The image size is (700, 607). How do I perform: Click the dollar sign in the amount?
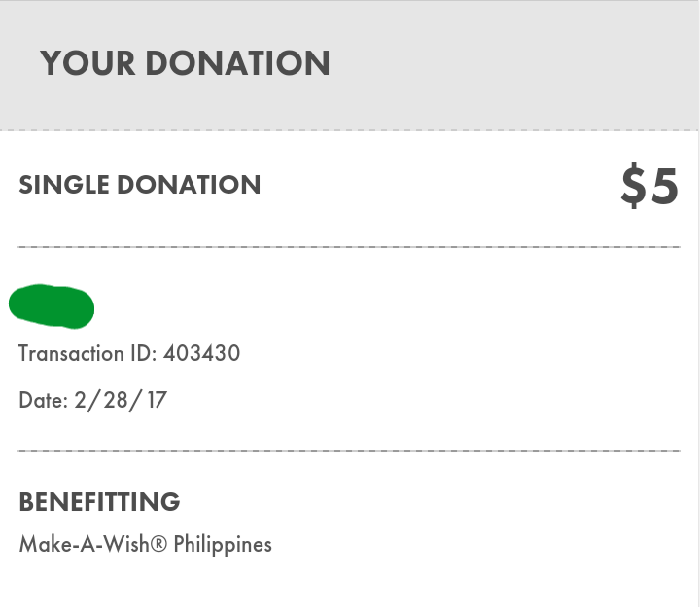coord(633,186)
